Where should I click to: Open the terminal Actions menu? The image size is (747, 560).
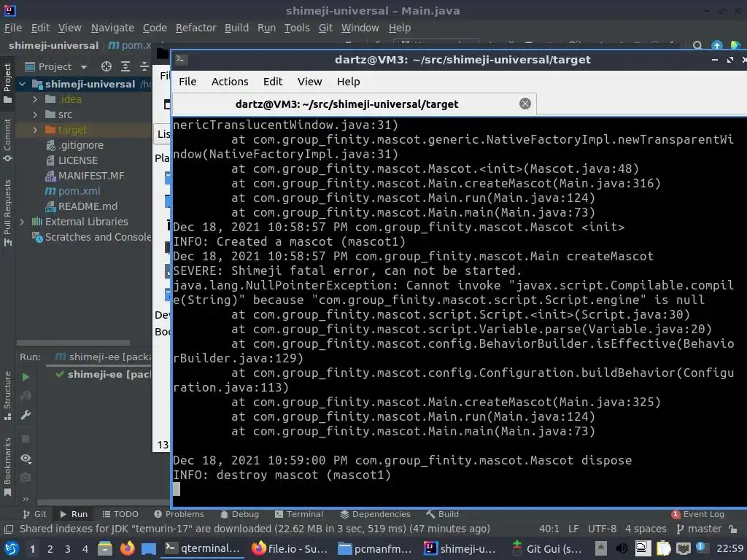click(x=230, y=82)
